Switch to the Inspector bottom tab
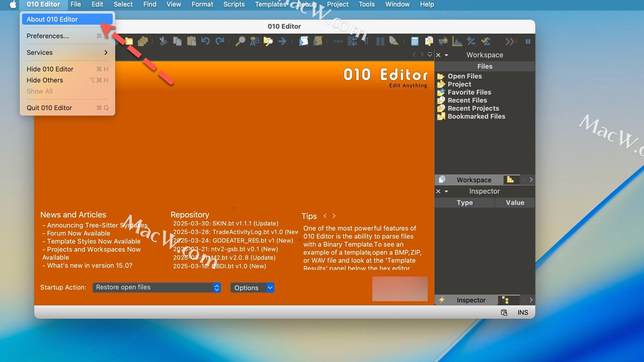This screenshot has height=362, width=644. pos(466,300)
